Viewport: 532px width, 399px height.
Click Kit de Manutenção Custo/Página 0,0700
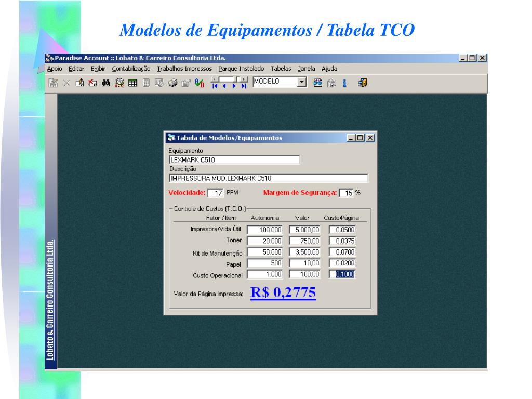342,252
